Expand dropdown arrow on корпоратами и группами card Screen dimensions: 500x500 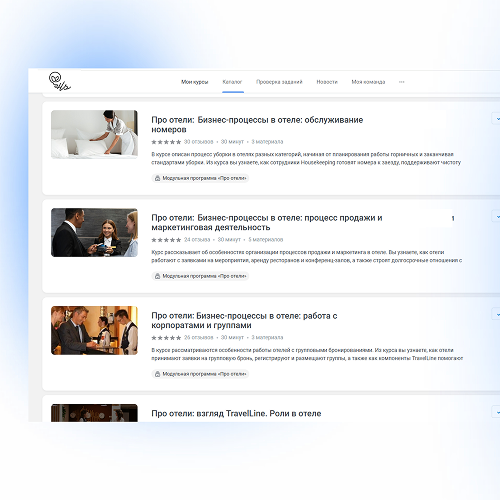(x=497, y=314)
